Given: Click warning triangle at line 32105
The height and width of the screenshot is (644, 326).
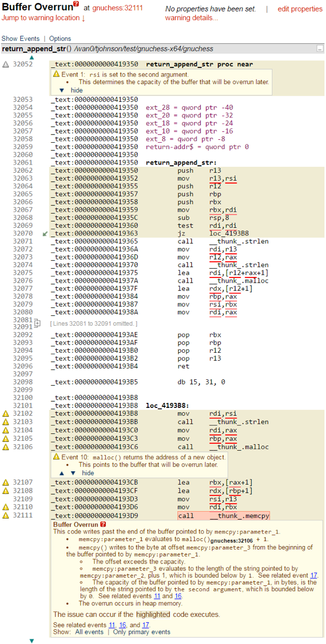Looking at the screenshot, I should point(6,438).
